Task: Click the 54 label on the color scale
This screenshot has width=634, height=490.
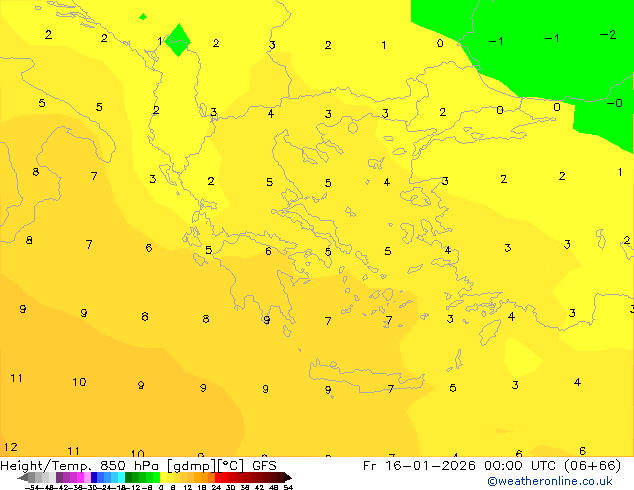Action: tap(288, 487)
